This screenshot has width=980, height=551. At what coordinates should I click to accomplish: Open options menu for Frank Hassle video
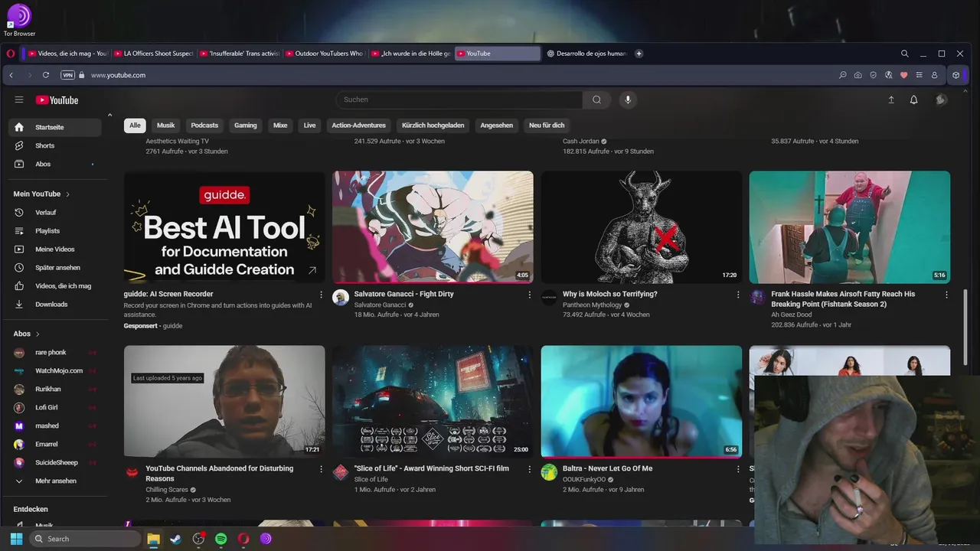[946, 295]
